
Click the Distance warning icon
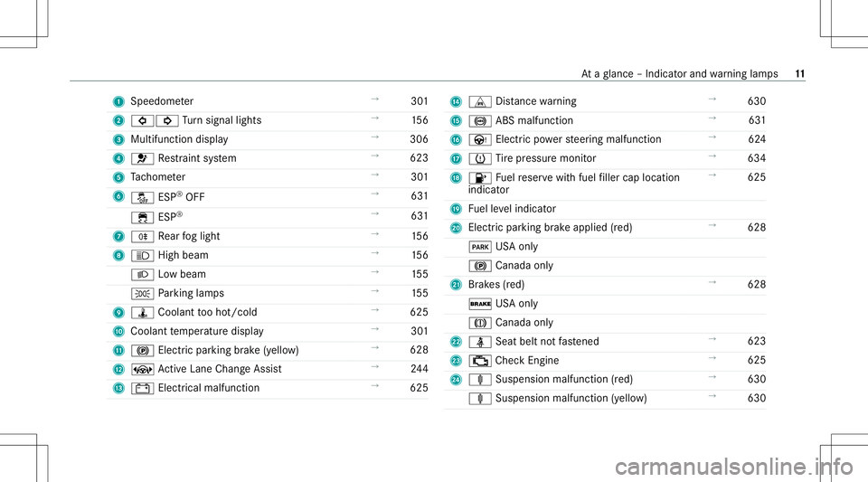(480, 102)
